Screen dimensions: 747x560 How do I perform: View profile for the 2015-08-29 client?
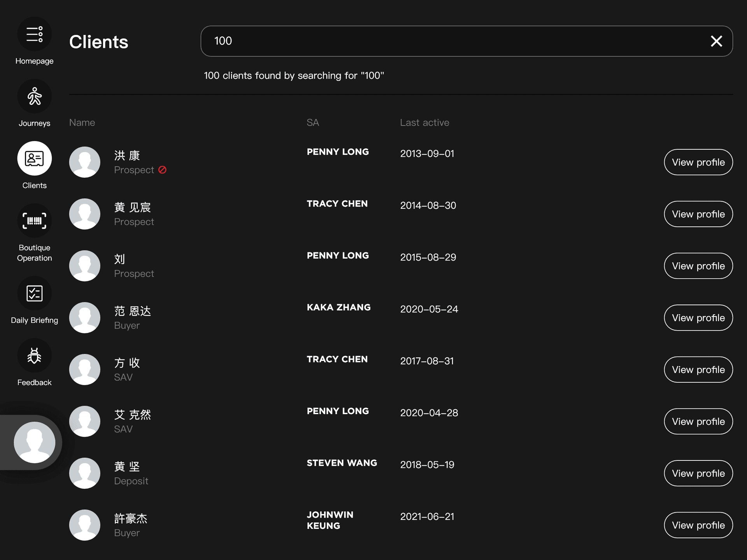tap(698, 266)
